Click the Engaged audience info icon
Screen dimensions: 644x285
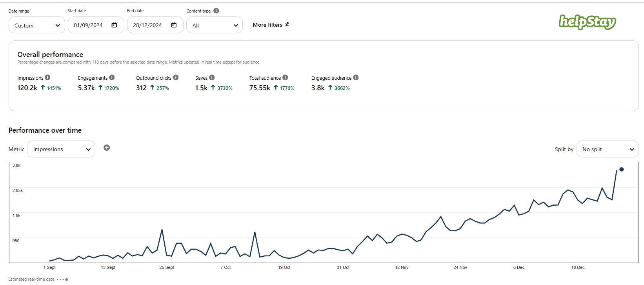tap(356, 78)
